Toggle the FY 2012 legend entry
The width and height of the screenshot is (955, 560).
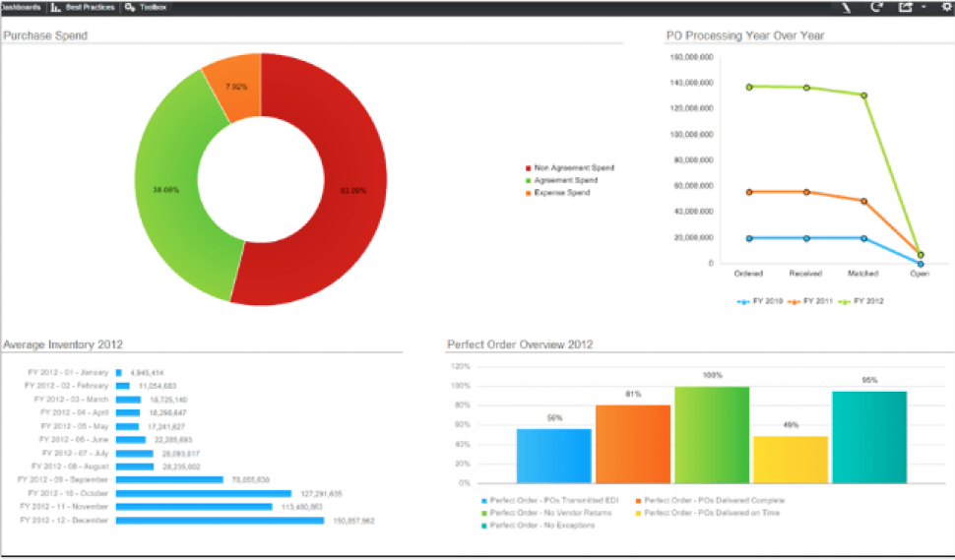[x=860, y=301]
